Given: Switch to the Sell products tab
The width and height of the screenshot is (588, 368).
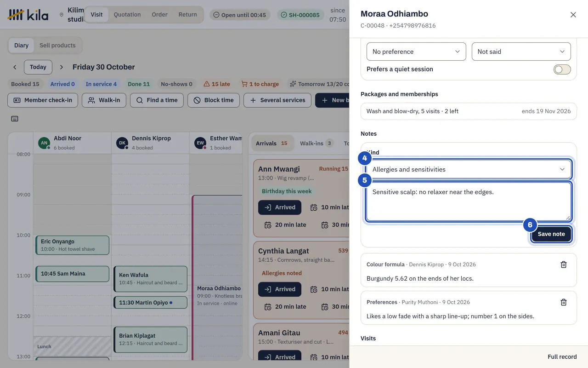Looking at the screenshot, I should coord(57,46).
